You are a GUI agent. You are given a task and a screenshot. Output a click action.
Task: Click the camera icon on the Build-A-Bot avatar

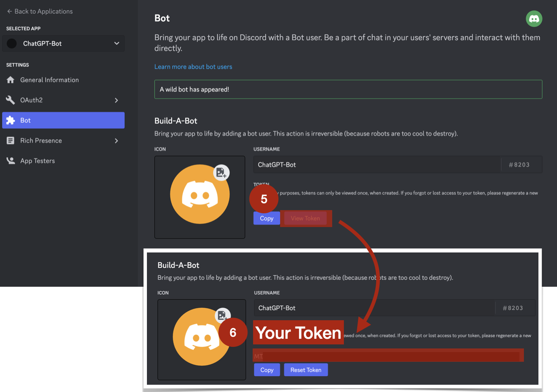point(222,315)
